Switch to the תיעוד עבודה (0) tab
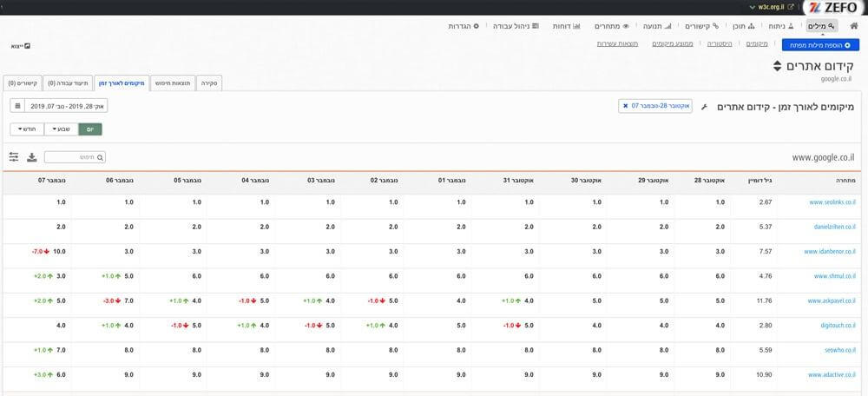The height and width of the screenshot is (396, 868). (x=68, y=83)
